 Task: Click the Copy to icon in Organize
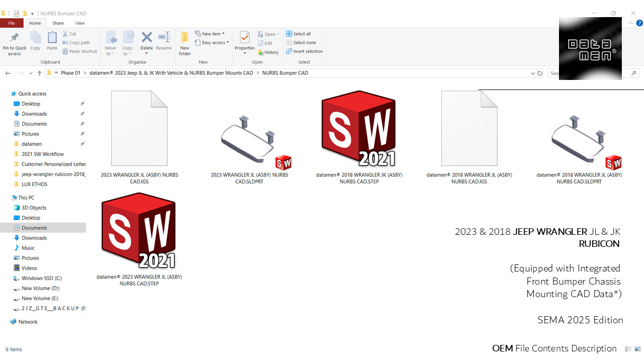(128, 38)
